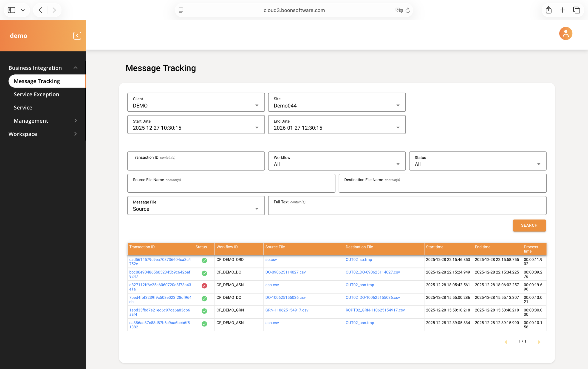The width and height of the screenshot is (588, 369).
Task: Open source file GRN-110625154917.csv link
Action: [287, 310]
